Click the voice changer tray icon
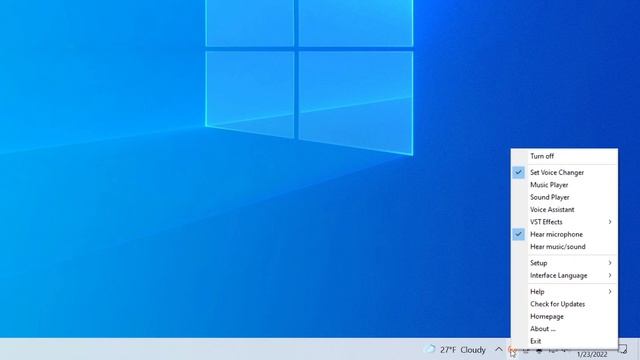Image resolution: width=640 pixels, height=360 pixels. click(511, 350)
